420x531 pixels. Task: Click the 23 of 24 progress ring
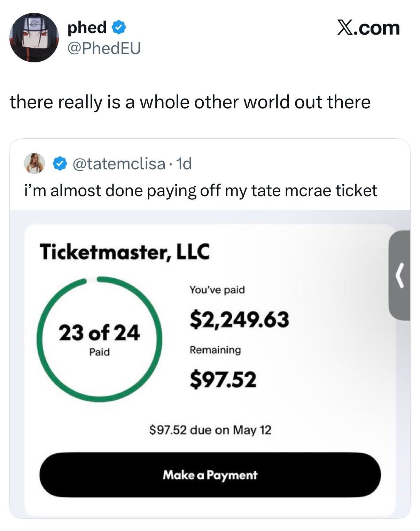99,338
